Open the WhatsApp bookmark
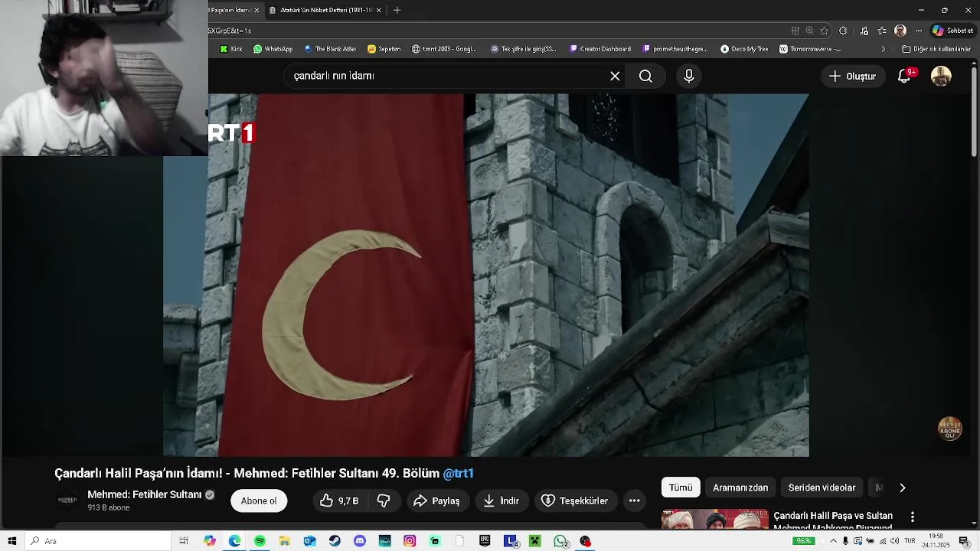This screenshot has height=551, width=980. (273, 49)
